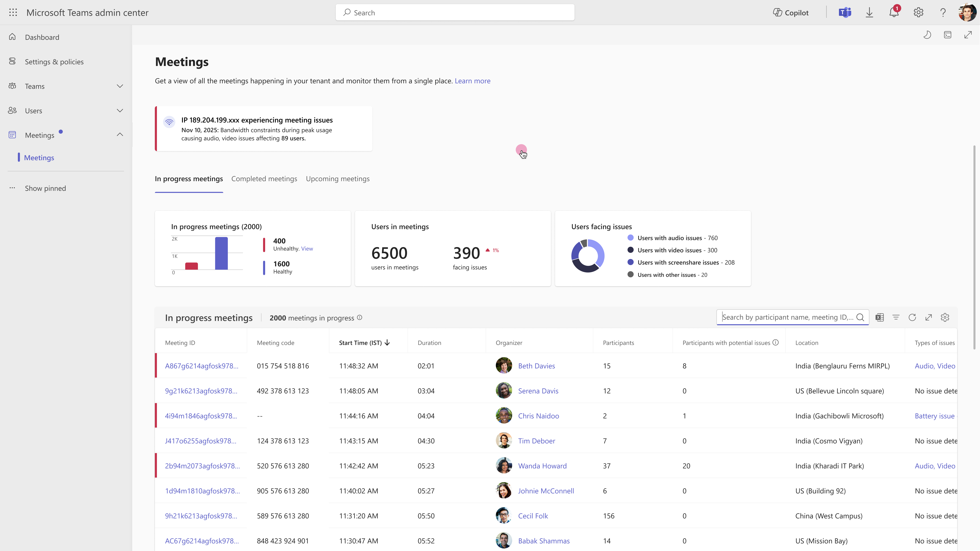Click the full-screen expand icon below the header

click(x=968, y=35)
